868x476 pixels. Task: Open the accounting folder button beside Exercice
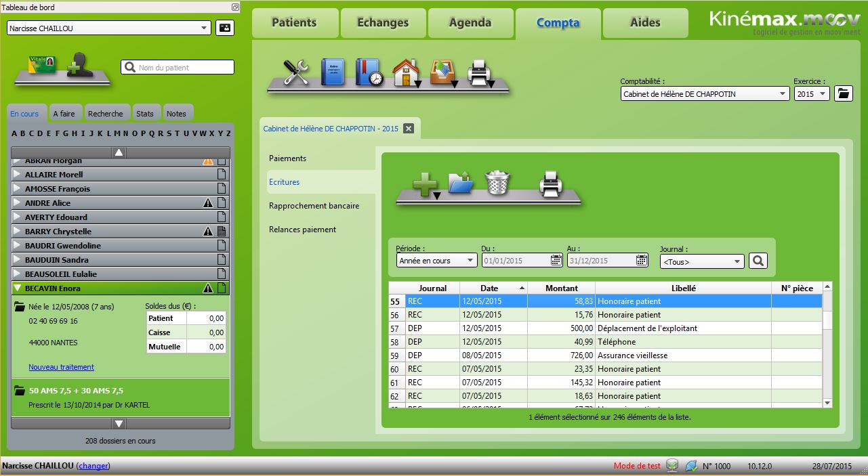pyautogui.click(x=843, y=93)
